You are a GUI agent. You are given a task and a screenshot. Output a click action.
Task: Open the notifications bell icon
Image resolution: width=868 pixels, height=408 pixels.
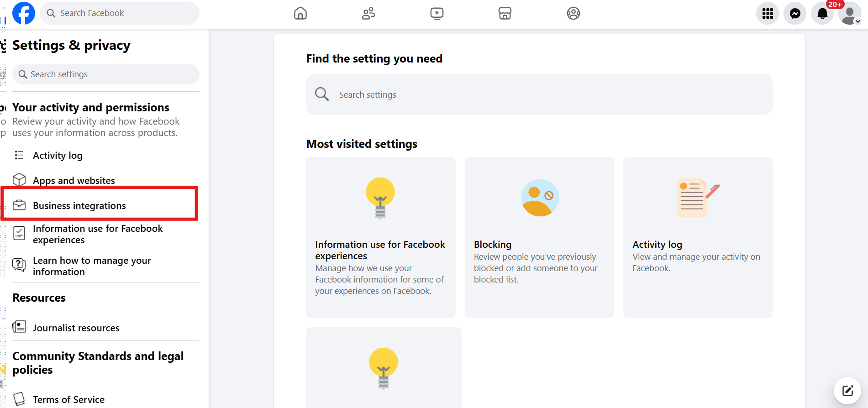822,14
